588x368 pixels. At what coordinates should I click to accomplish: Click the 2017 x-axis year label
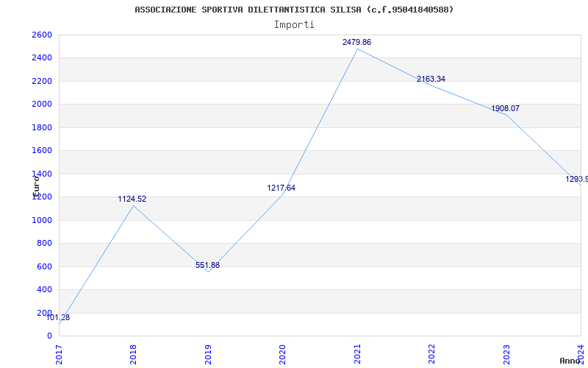[59, 354]
